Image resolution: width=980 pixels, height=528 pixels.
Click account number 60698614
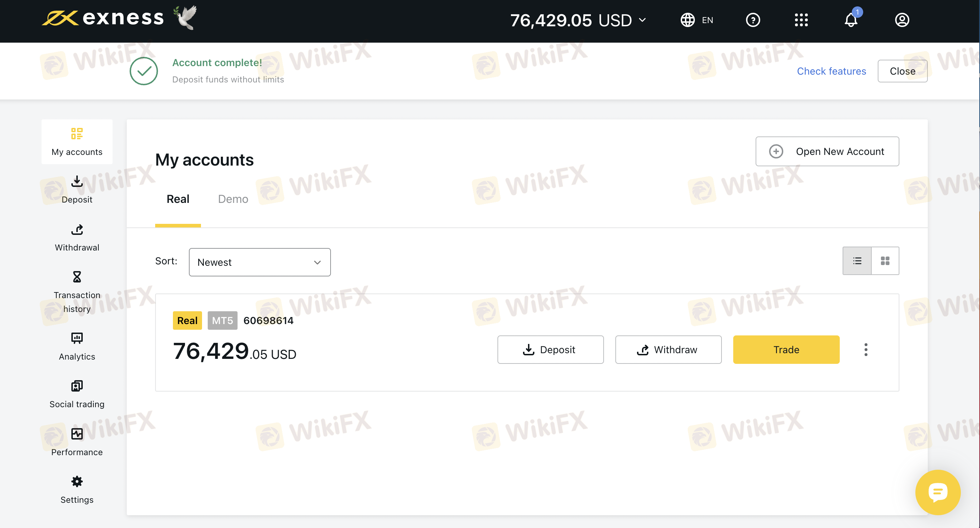click(268, 320)
